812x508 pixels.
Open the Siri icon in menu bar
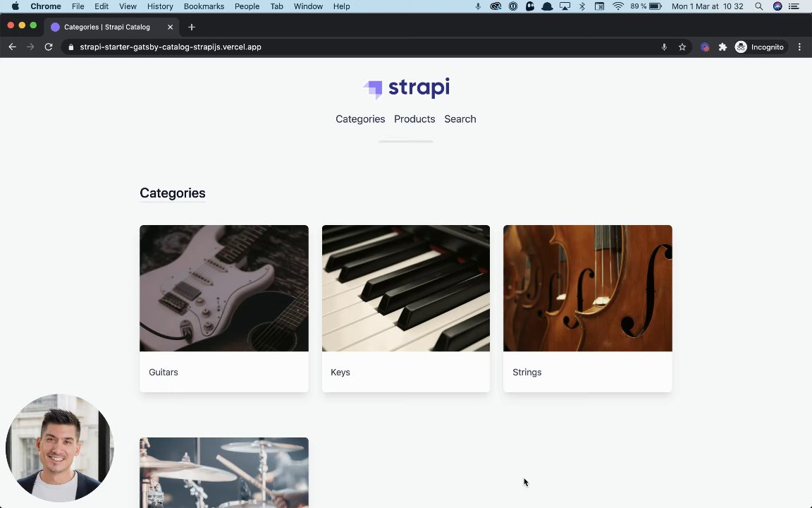coord(777,6)
